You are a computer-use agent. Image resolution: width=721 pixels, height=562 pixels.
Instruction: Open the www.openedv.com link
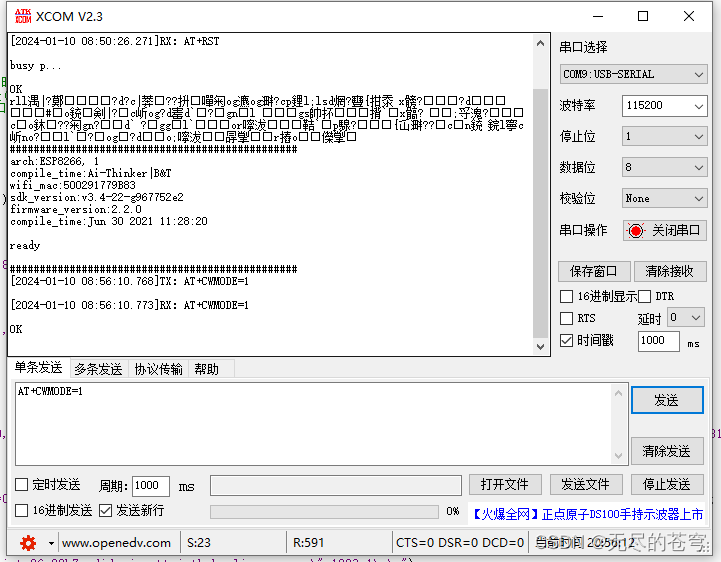(116, 543)
